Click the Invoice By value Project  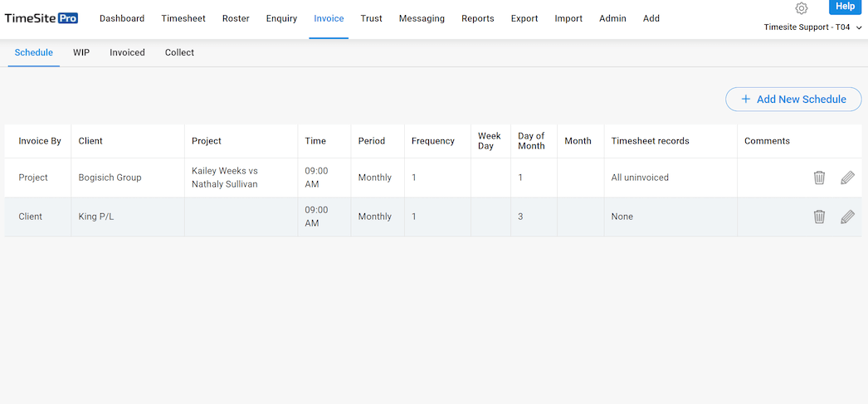[33, 178]
